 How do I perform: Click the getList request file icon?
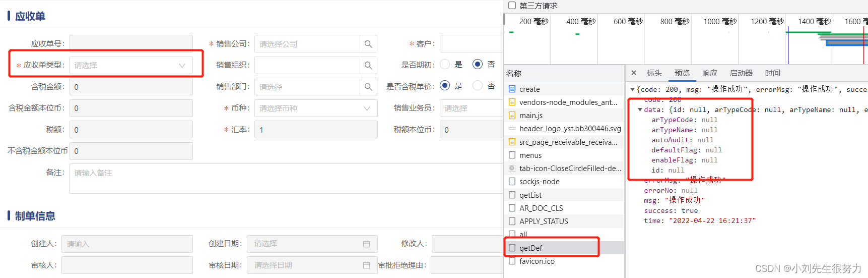[x=512, y=195]
